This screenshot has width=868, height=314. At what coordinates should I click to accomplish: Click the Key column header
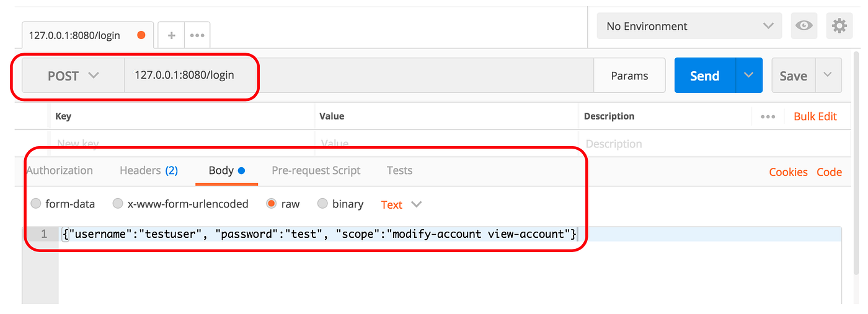(63, 116)
